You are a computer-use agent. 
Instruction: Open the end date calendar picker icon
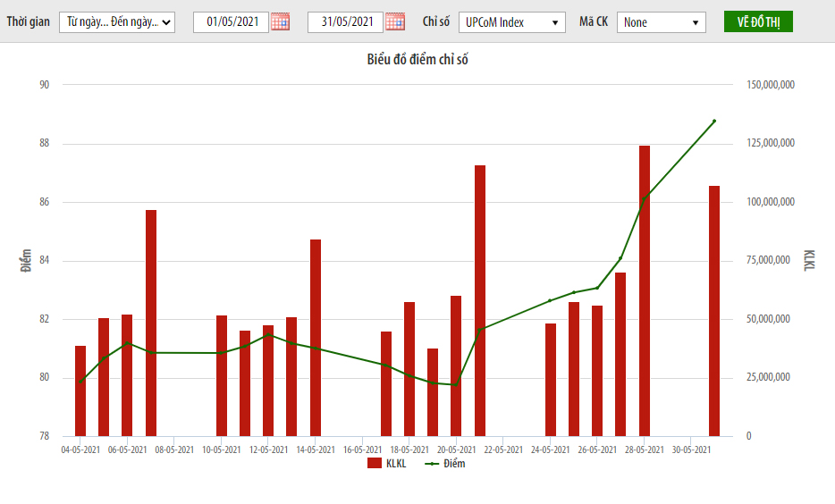[x=394, y=22]
